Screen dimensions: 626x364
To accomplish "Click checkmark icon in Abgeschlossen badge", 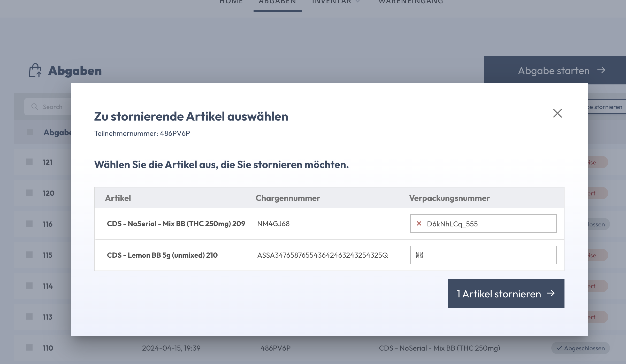I will [x=559, y=348].
